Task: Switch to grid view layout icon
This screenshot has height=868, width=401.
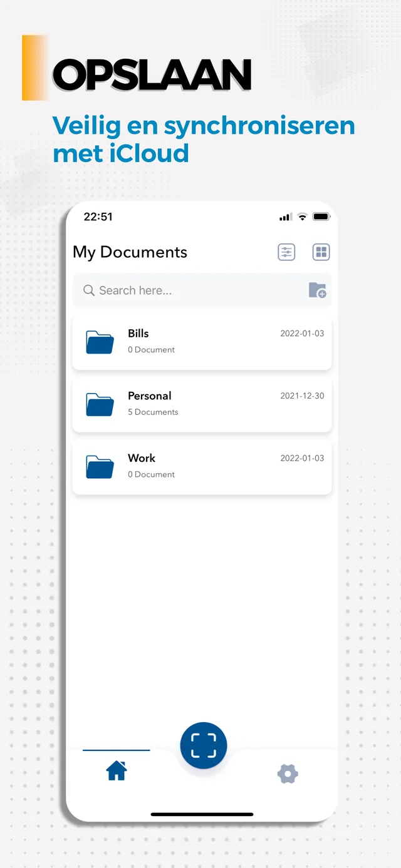Action: point(321,252)
